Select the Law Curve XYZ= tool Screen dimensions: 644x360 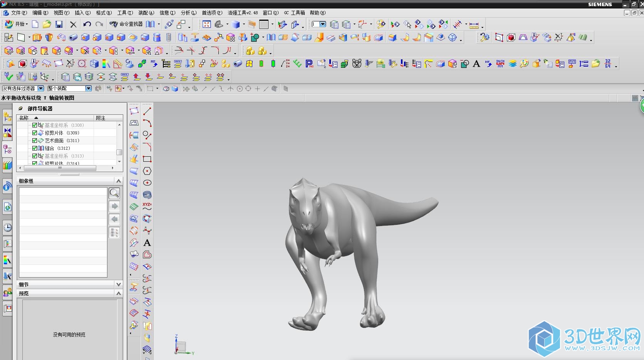(x=147, y=206)
